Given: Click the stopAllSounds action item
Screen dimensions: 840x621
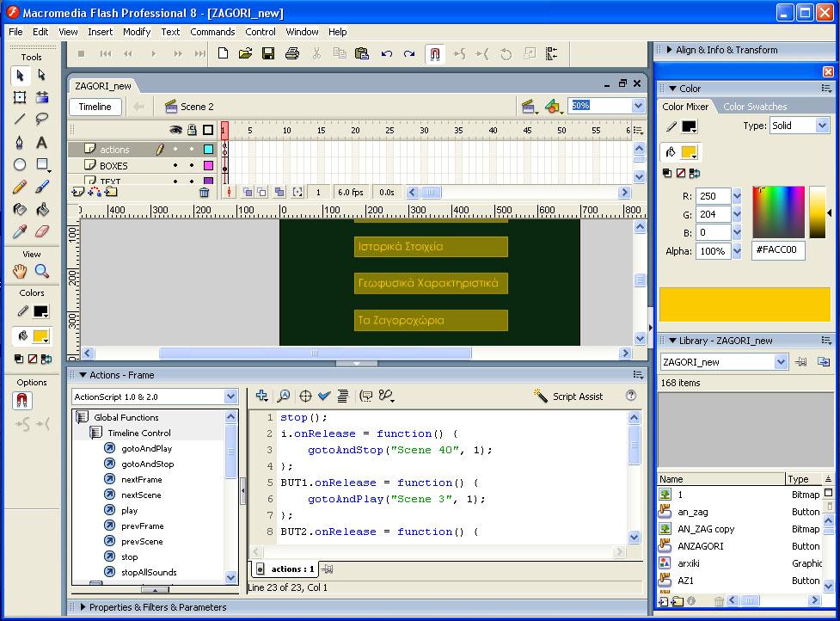Looking at the screenshot, I should (149, 572).
